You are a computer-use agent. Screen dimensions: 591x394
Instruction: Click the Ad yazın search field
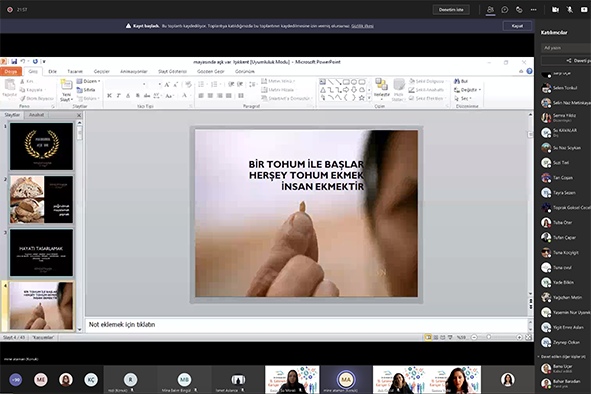[566, 48]
